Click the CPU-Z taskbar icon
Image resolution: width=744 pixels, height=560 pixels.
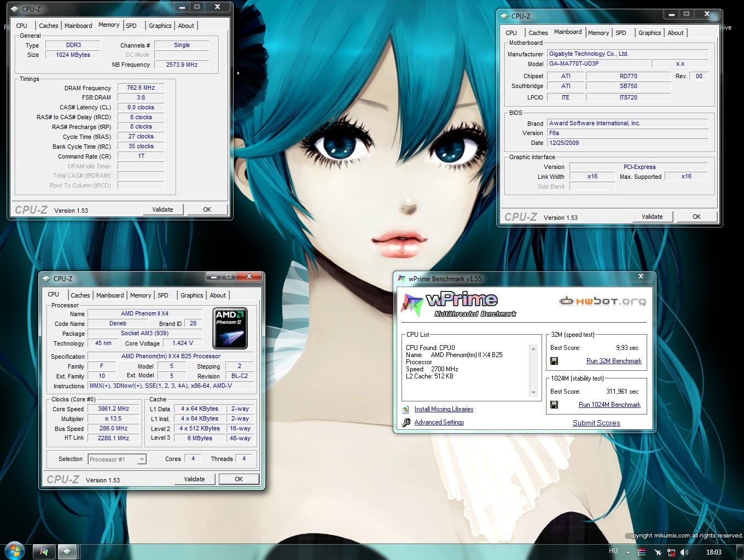[67, 551]
